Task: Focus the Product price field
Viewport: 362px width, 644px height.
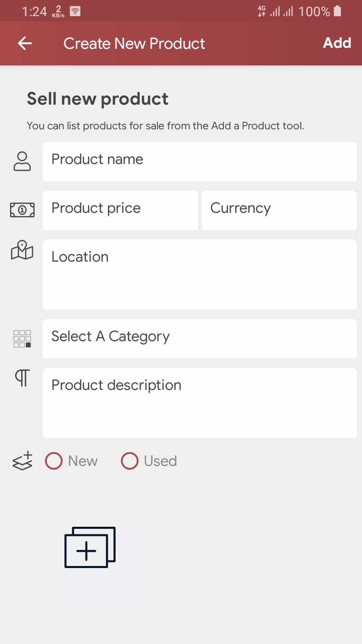Action: coord(120,210)
